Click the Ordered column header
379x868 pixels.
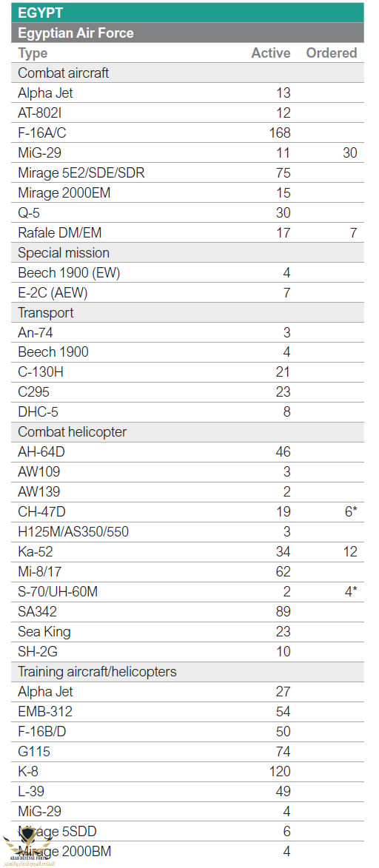pyautogui.click(x=332, y=53)
